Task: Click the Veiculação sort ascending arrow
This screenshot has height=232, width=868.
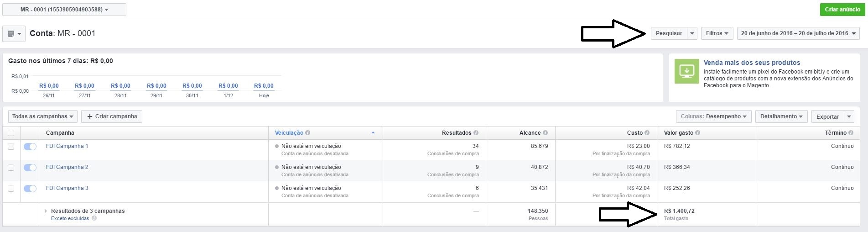Action: coord(373,133)
